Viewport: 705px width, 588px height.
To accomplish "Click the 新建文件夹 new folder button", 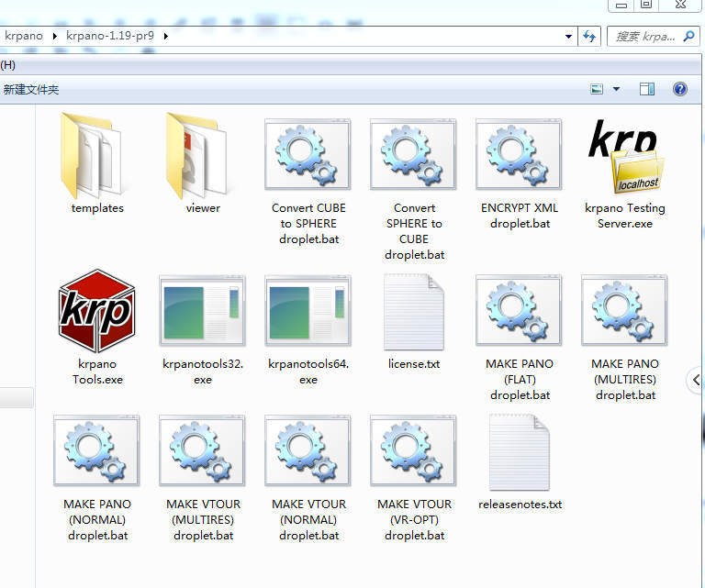I will (x=31, y=89).
